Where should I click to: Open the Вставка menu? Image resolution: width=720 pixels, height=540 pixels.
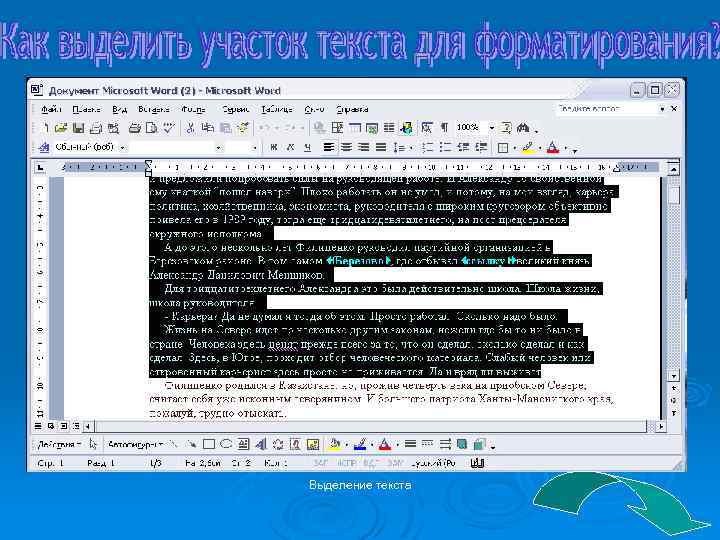pos(153,109)
